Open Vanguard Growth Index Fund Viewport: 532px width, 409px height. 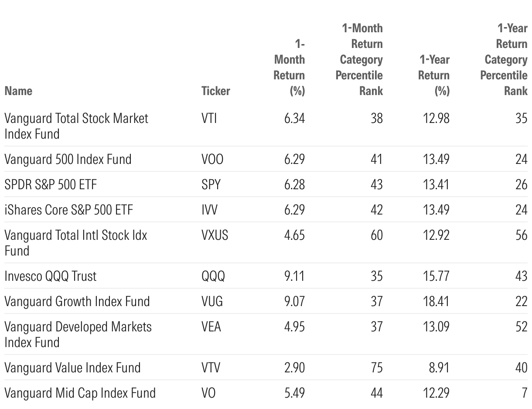tap(77, 301)
